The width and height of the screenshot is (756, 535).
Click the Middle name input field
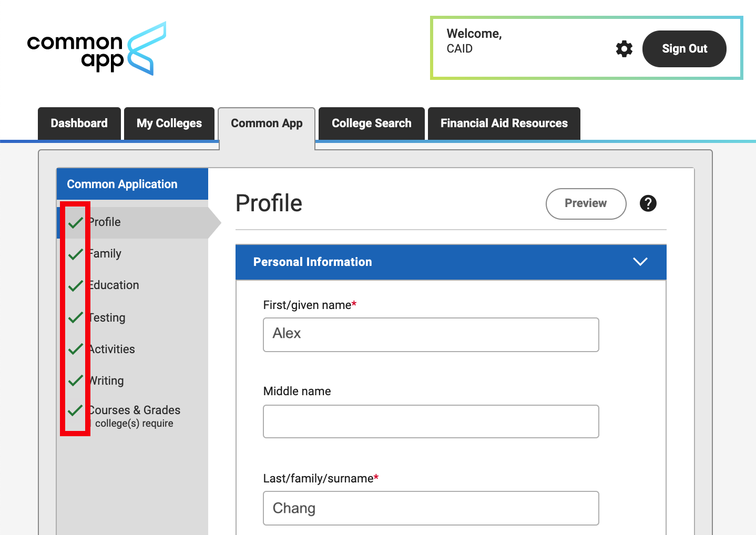pyautogui.click(x=431, y=421)
